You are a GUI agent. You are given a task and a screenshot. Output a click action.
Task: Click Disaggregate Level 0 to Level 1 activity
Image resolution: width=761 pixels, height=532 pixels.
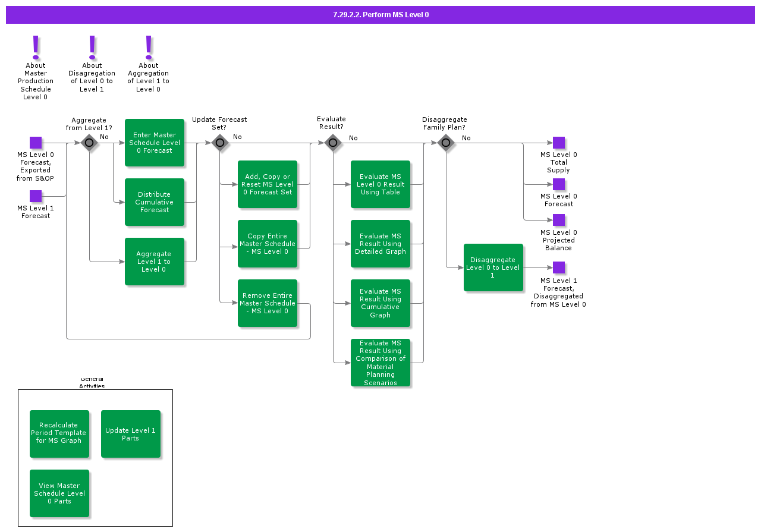[493, 267]
